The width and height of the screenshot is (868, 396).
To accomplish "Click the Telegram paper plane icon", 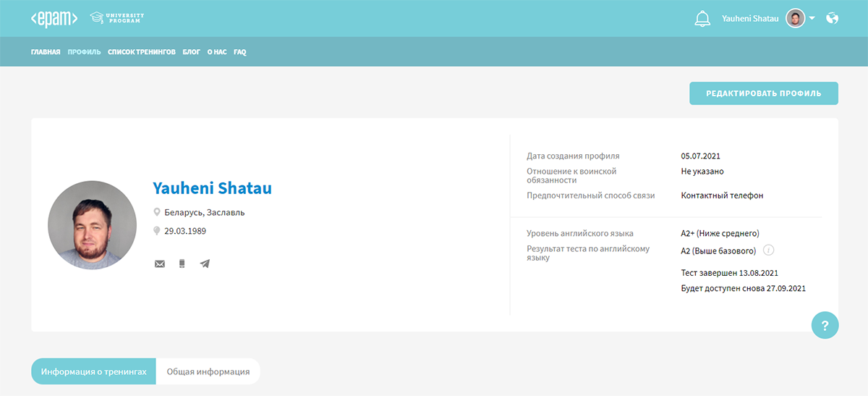I will (x=205, y=264).
